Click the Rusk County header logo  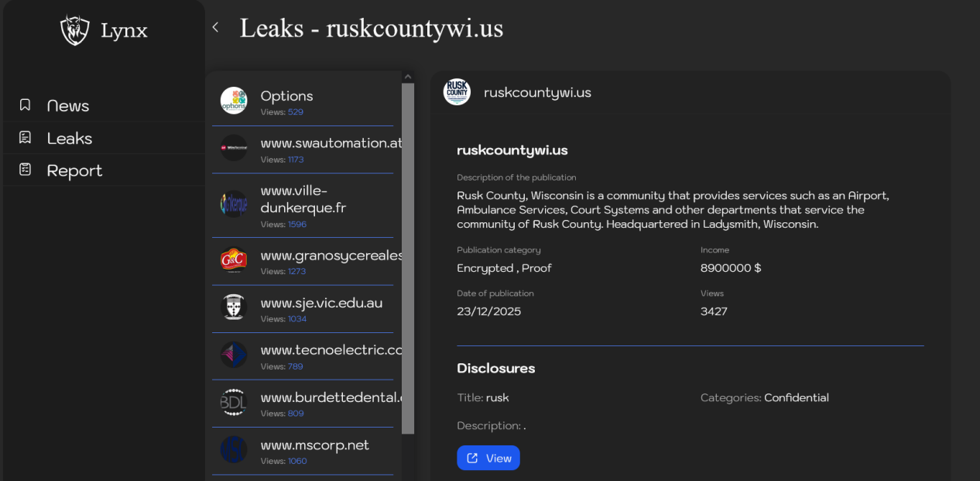point(457,92)
